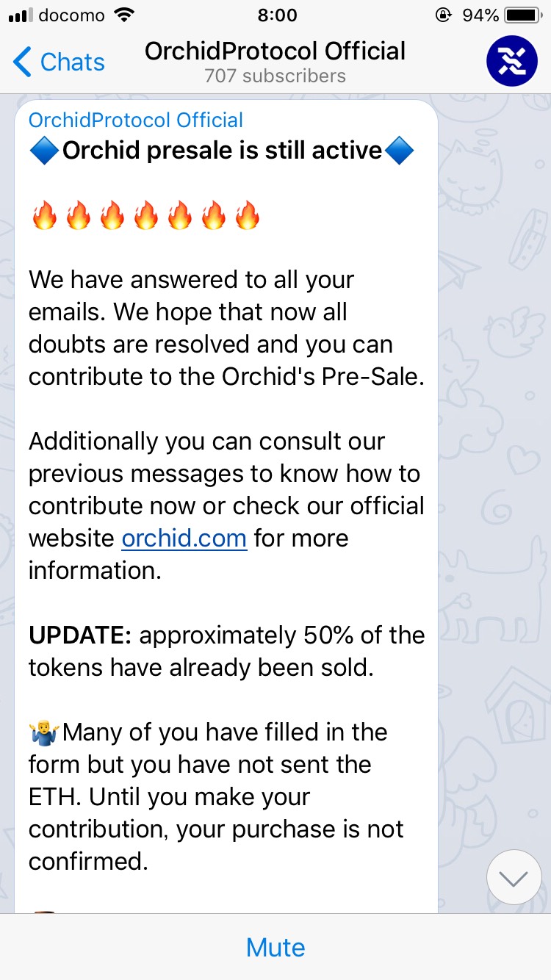The image size is (551, 980).
Task: Tap the Wi-Fi icon in status bar
Action: (x=125, y=15)
